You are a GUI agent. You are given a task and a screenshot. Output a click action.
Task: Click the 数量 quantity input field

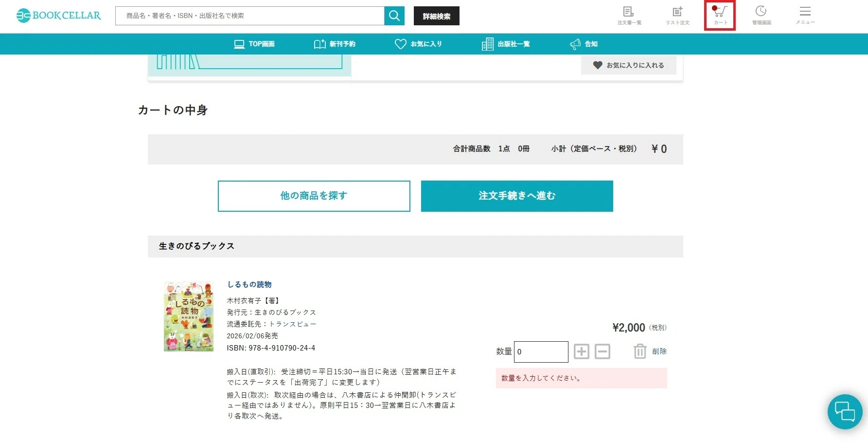(x=541, y=351)
